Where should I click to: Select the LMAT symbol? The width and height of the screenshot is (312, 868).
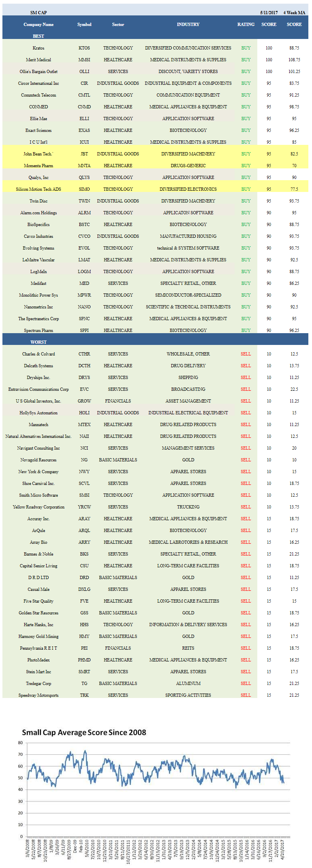tap(84, 260)
